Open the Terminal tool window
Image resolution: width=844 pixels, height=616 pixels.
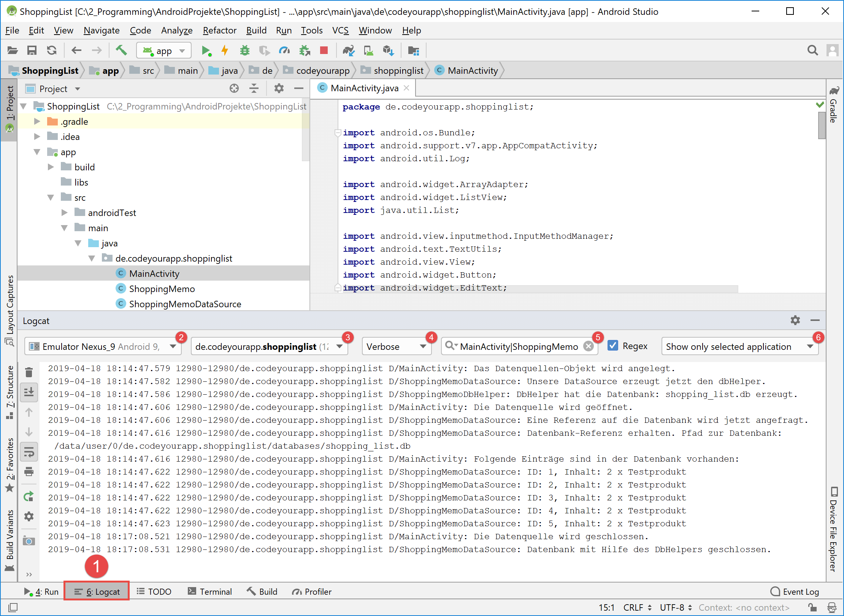(210, 592)
